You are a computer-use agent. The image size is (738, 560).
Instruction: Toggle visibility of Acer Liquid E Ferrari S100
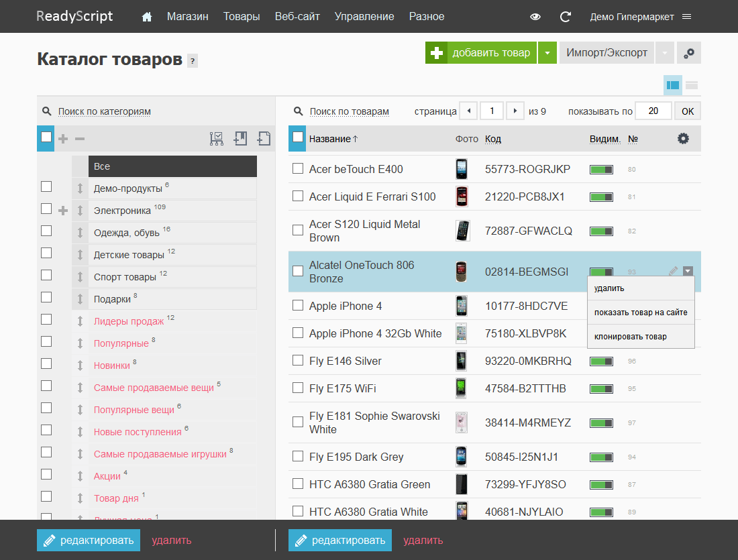pyautogui.click(x=602, y=197)
